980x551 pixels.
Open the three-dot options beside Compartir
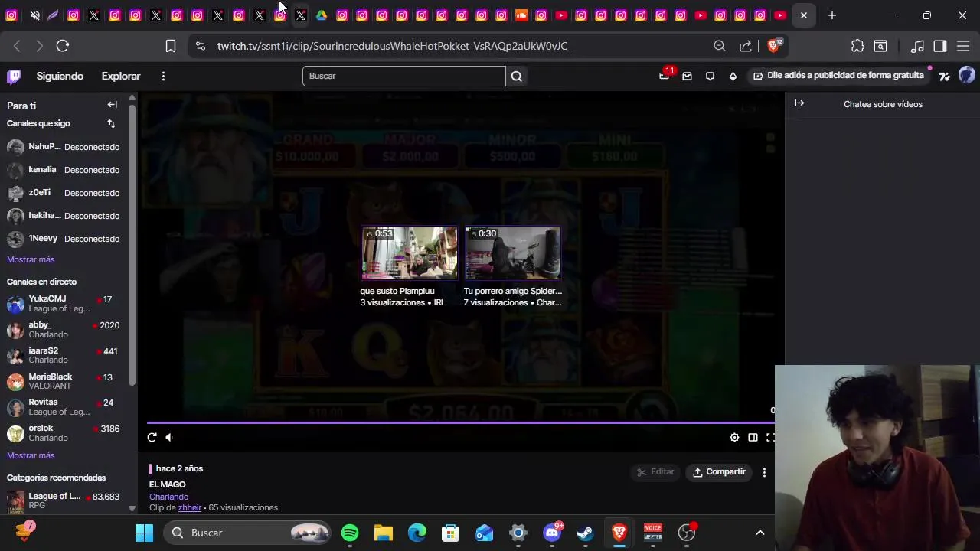point(764,472)
